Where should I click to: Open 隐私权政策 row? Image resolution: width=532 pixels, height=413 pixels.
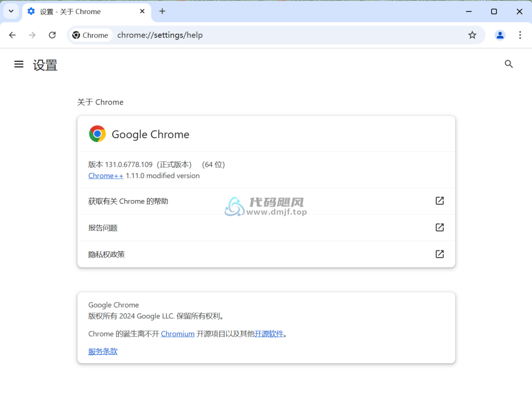coord(267,254)
